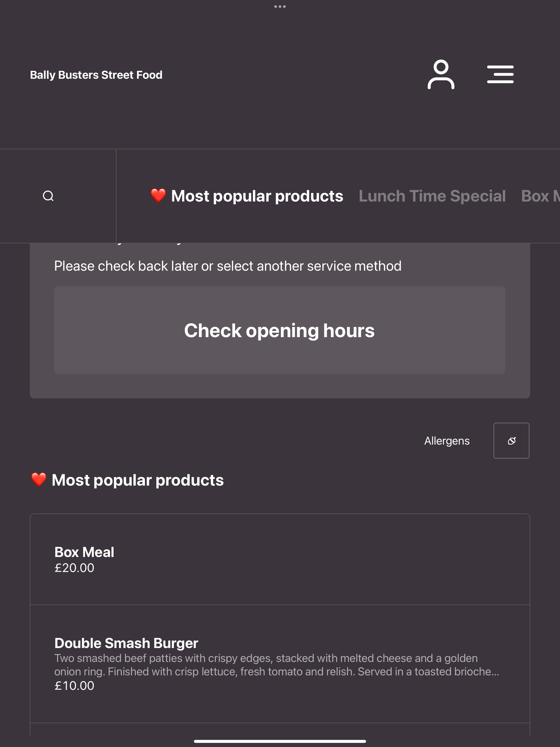Open the Double Smash Burger item
This screenshot has height=747, width=560.
280,664
